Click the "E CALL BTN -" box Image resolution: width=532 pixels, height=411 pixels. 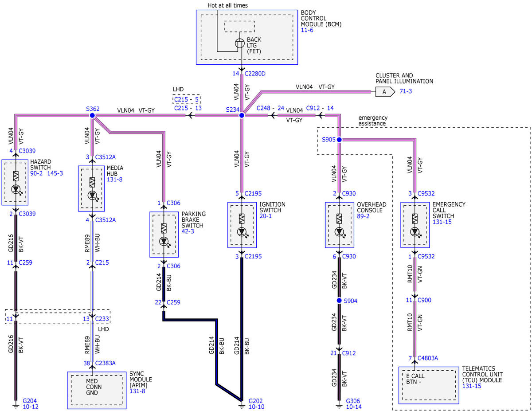[x=429, y=385]
